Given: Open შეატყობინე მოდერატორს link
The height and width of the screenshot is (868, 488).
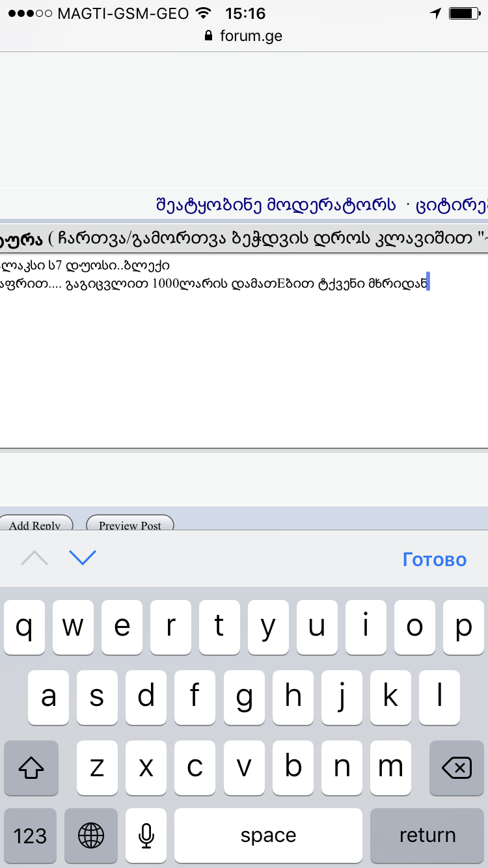Looking at the screenshot, I should coord(276,205).
